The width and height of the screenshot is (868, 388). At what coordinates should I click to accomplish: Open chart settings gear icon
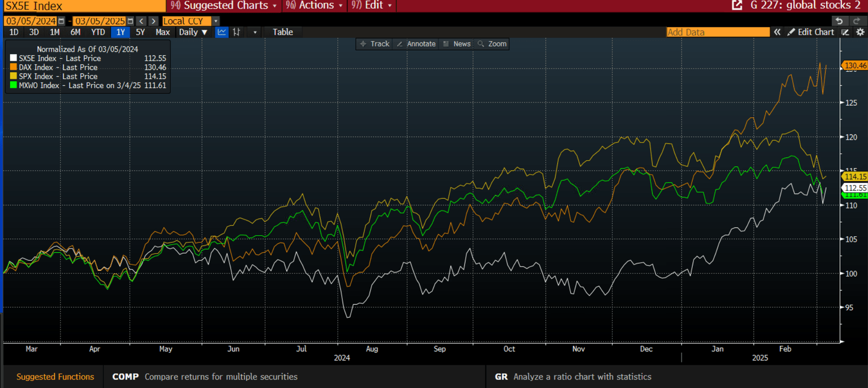pos(860,32)
